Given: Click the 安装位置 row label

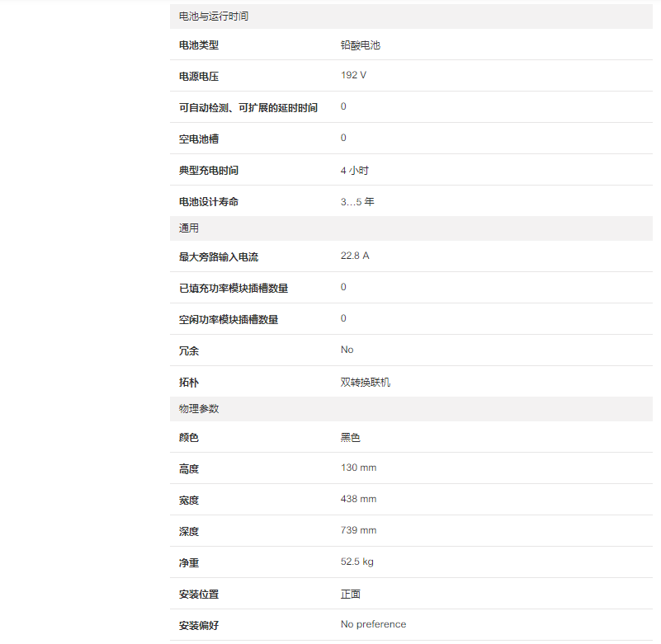Looking at the screenshot, I should (x=199, y=594).
